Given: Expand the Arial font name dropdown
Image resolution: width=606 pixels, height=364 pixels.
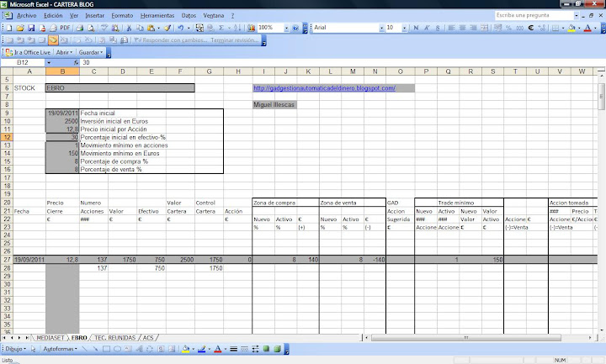Looking at the screenshot, I should pos(381,28).
